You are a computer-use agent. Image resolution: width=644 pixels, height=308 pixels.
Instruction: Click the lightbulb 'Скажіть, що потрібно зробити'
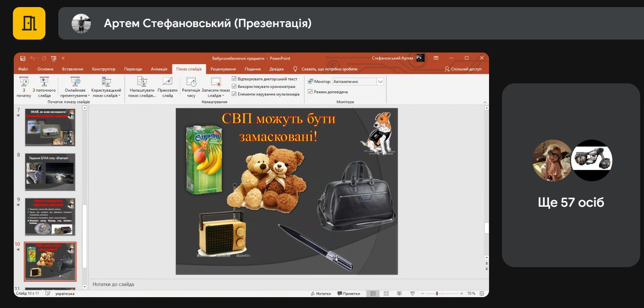click(295, 69)
